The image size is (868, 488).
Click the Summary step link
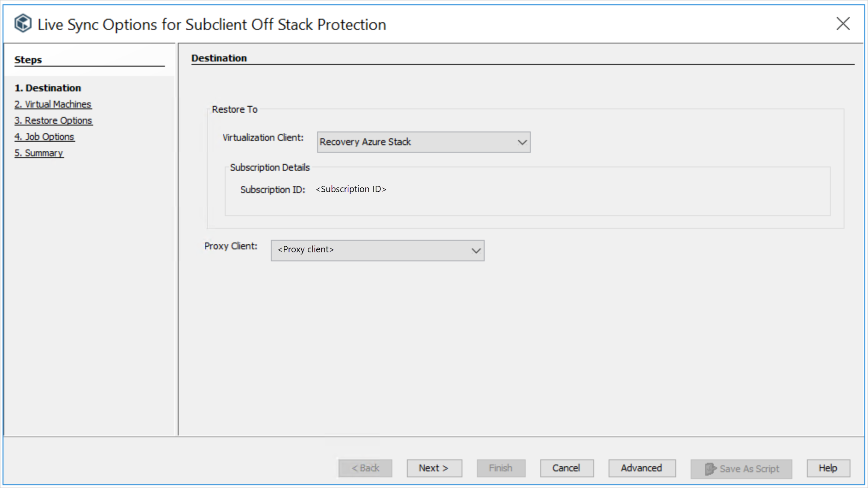pos(39,152)
